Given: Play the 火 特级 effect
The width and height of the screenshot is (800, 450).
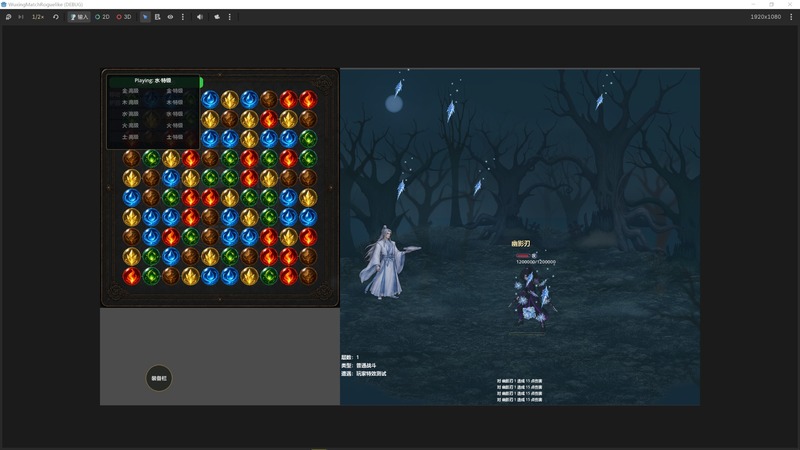Looking at the screenshot, I should [174, 125].
